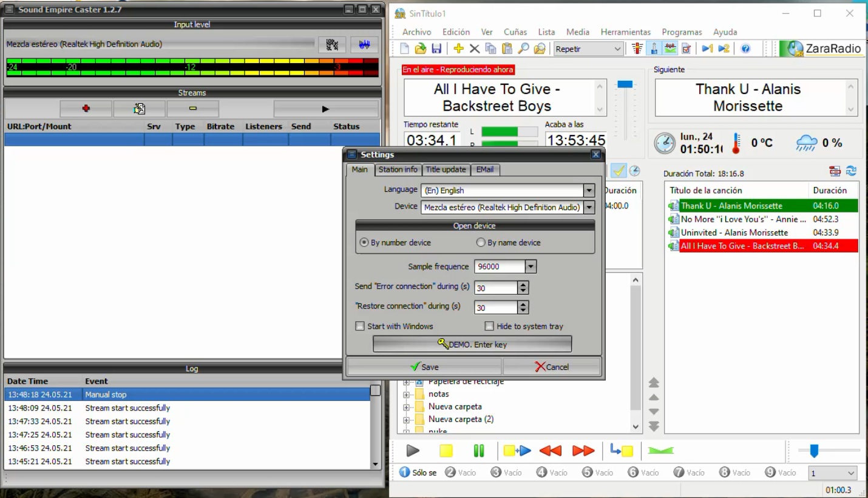Open the Herramientas menu in ZaraRadio
Image resolution: width=868 pixels, height=498 pixels.
pyautogui.click(x=626, y=32)
